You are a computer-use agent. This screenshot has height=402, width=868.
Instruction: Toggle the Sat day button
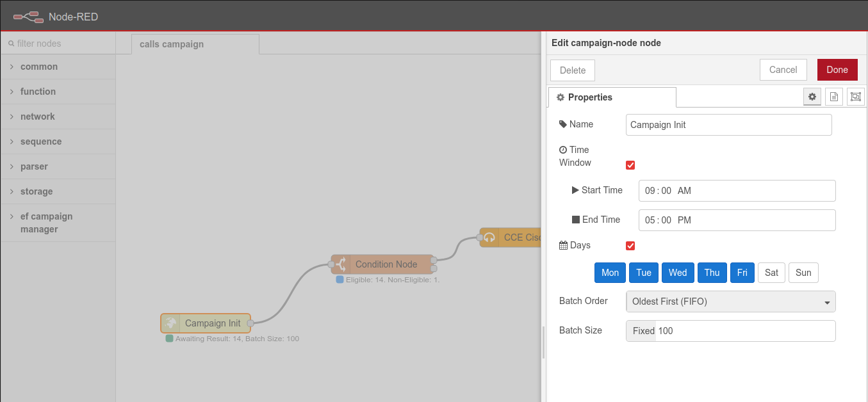[x=771, y=273]
